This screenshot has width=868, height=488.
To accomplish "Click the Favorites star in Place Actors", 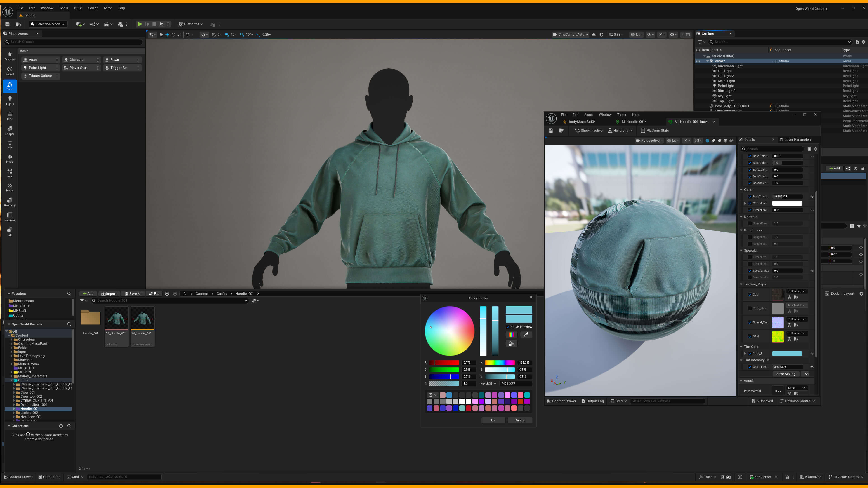I will click(10, 56).
